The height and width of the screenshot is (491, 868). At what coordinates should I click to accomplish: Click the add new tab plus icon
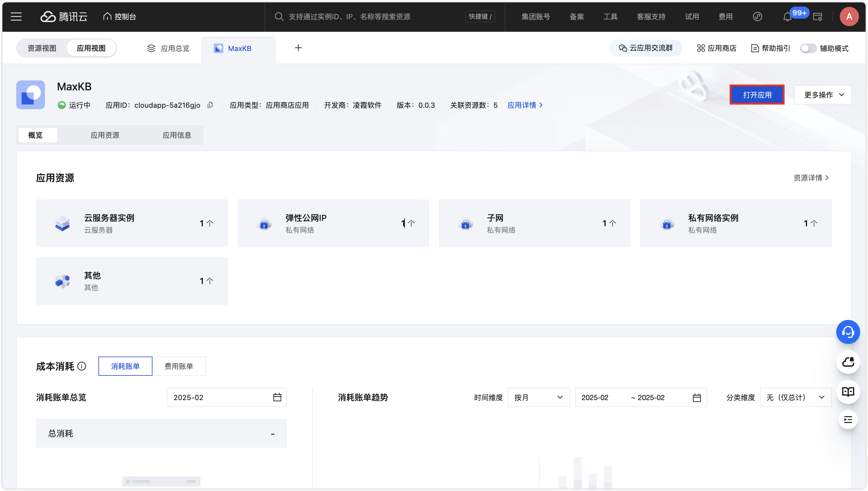(x=298, y=48)
